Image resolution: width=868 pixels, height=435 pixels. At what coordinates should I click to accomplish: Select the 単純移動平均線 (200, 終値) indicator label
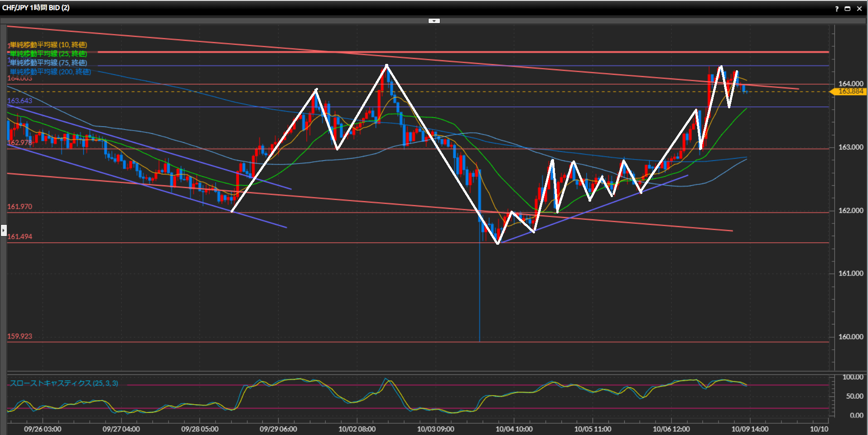pyautogui.click(x=50, y=72)
